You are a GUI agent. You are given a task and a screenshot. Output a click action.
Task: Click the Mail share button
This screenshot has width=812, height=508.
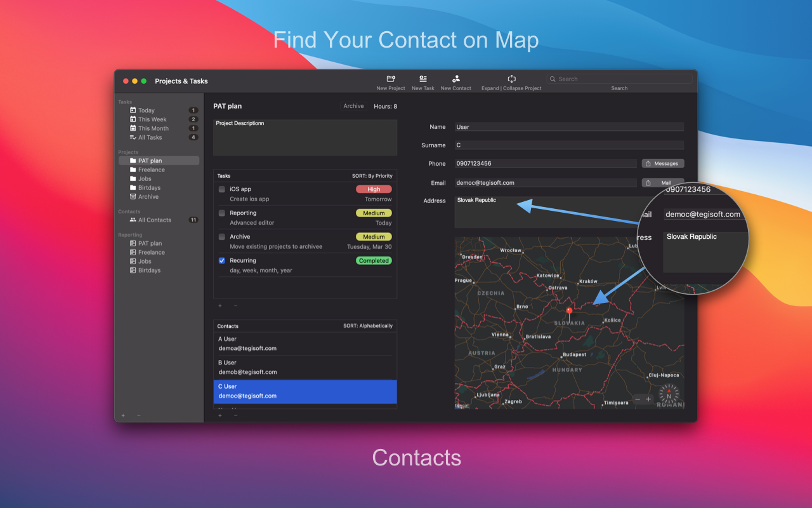click(x=663, y=183)
